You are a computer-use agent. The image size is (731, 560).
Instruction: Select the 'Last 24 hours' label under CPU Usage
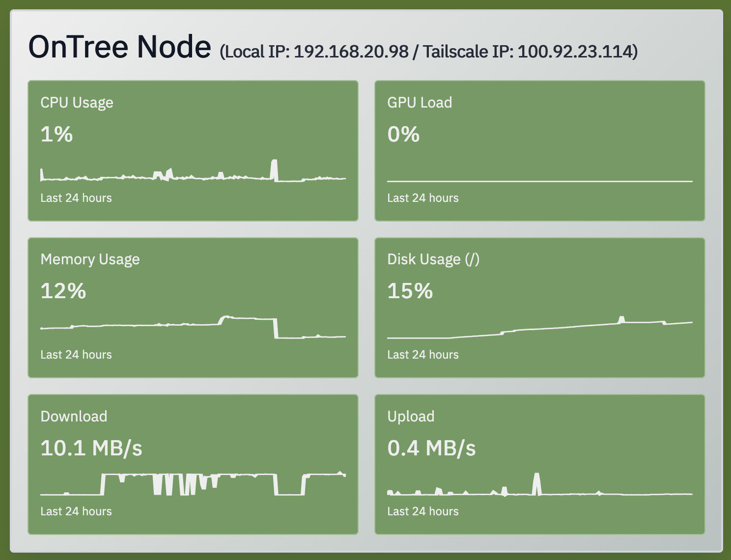point(76,197)
